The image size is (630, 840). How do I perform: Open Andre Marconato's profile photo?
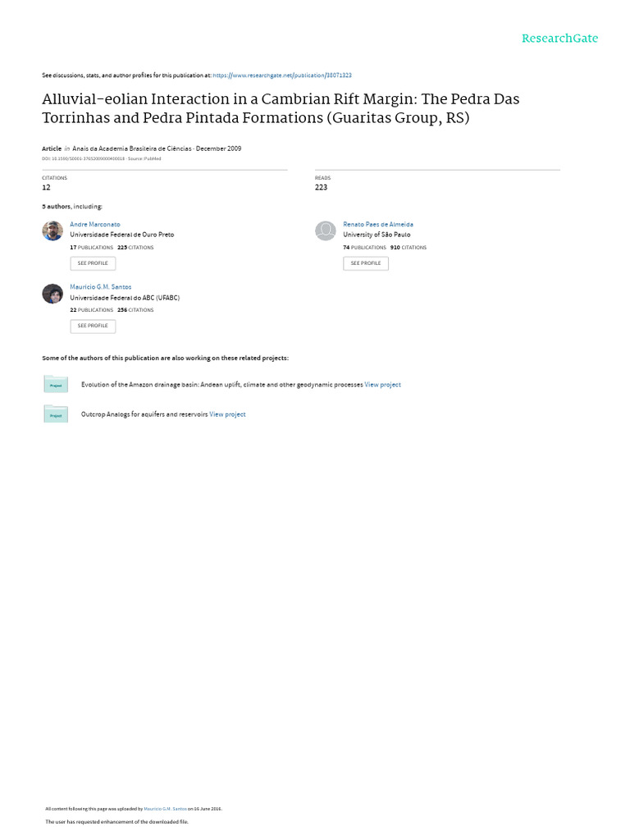pos(52,231)
